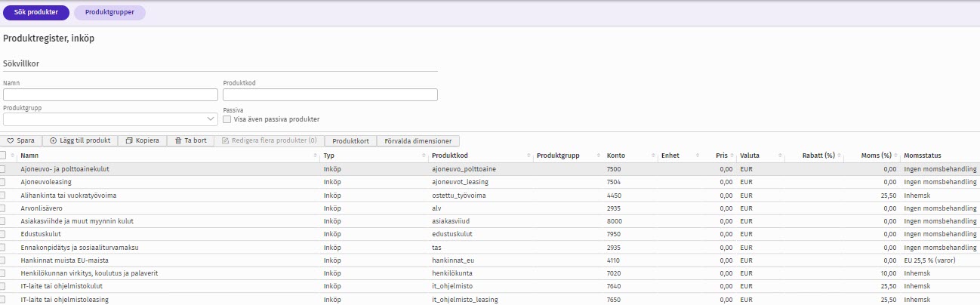Sort by the Produktkod column header
The image size is (980, 305).
tap(451, 156)
